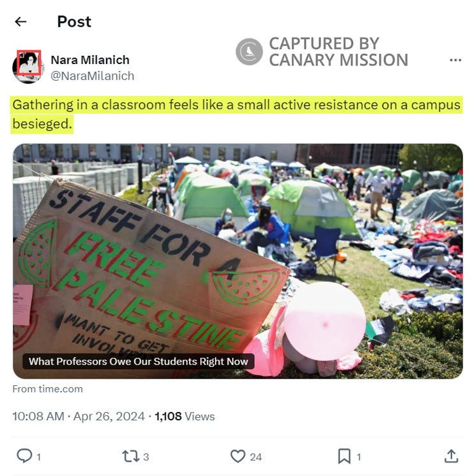Open Nara Milanich's profile avatar
The height and width of the screenshot is (476, 474).
click(28, 67)
